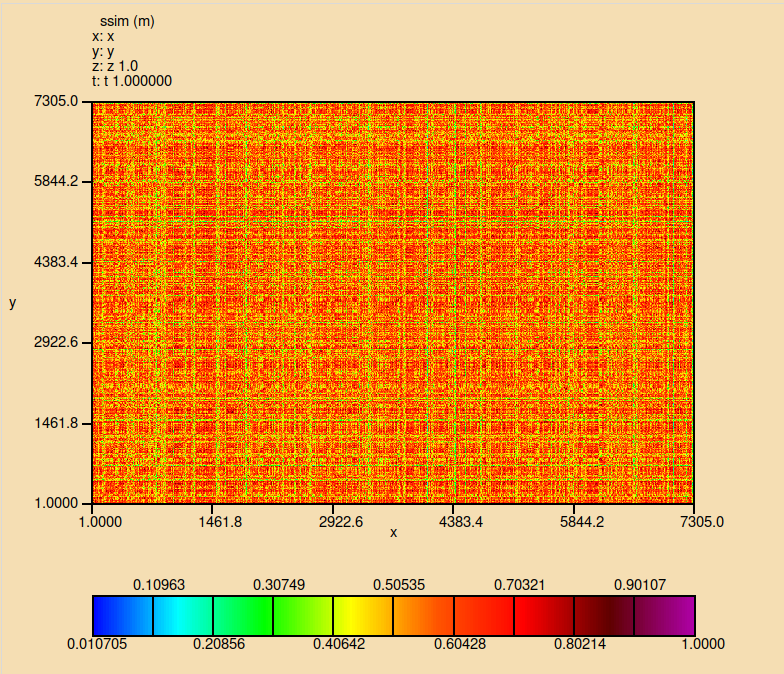Click the 'z: z 1.0' label
Viewport: 784px width, 674px height.
coord(115,66)
